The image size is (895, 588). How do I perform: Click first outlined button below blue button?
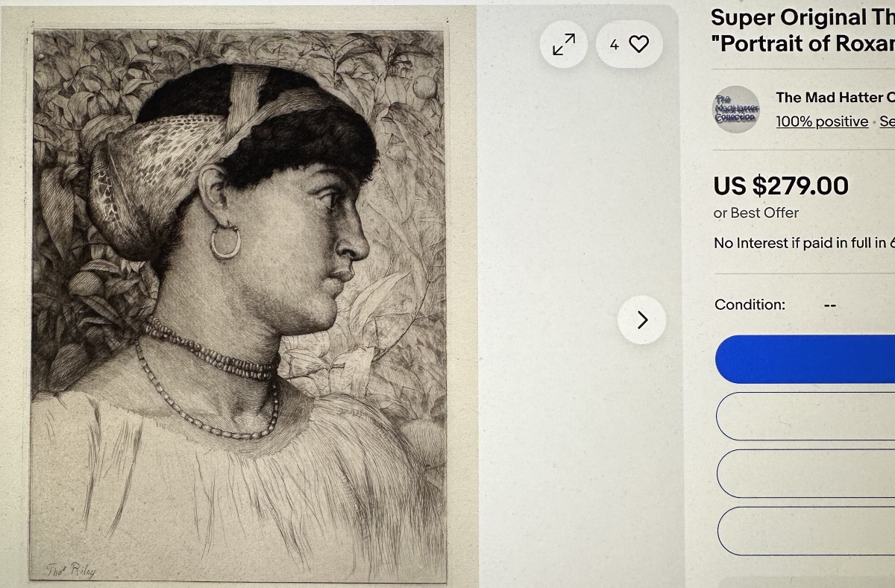[805, 416]
